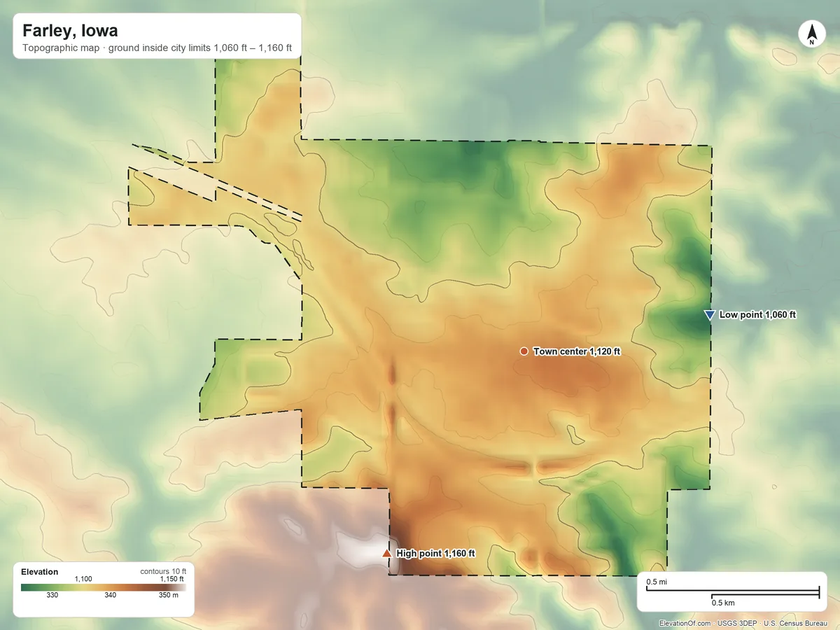The image size is (840, 630).
Task: Click the scale bar line
Action: click(732, 593)
